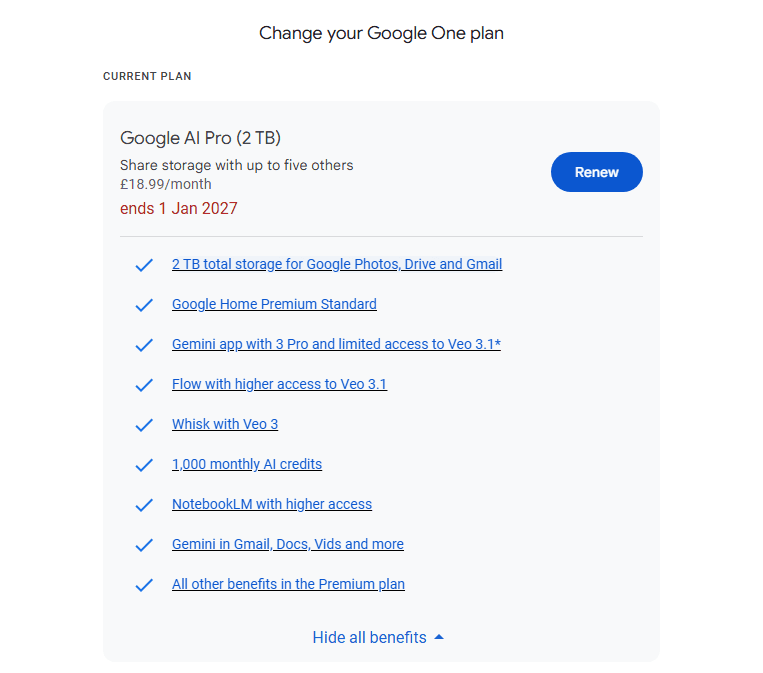Screen dimensions: 763x673
Task: Click the checkmark icon beside 2 TB storage
Action: [x=144, y=265]
